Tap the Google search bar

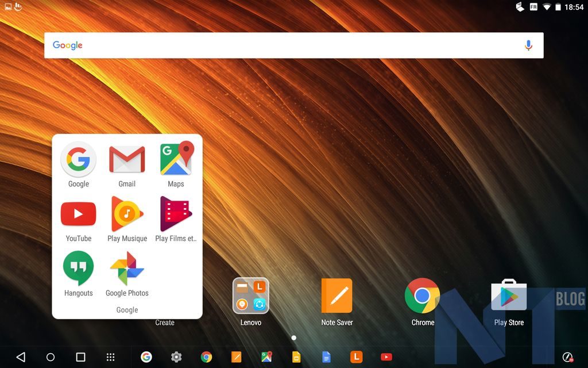pos(293,45)
